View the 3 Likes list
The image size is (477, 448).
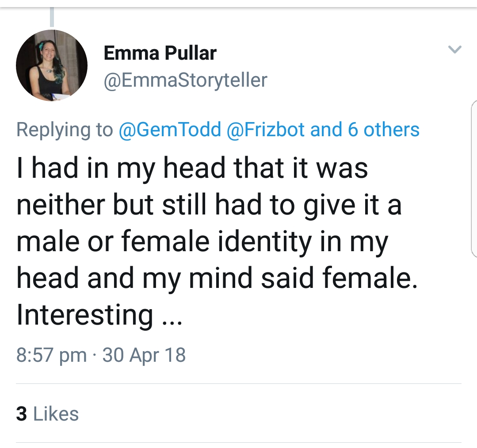pos(47,414)
